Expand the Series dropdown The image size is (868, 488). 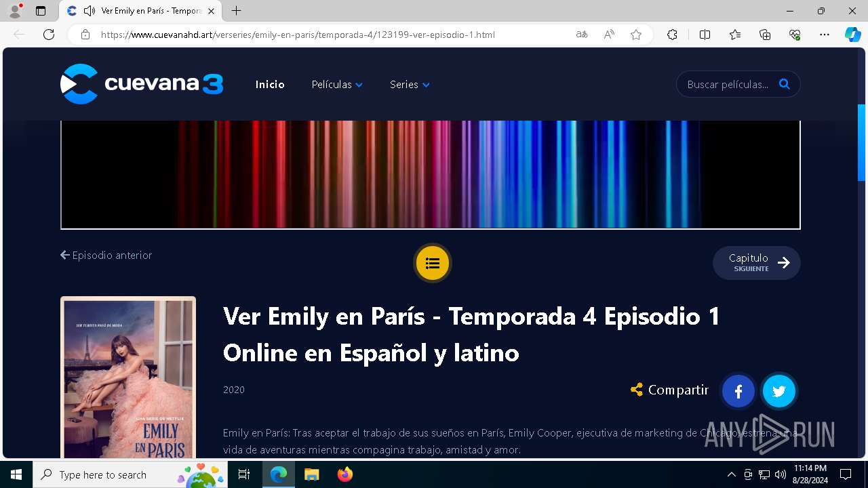[410, 85]
